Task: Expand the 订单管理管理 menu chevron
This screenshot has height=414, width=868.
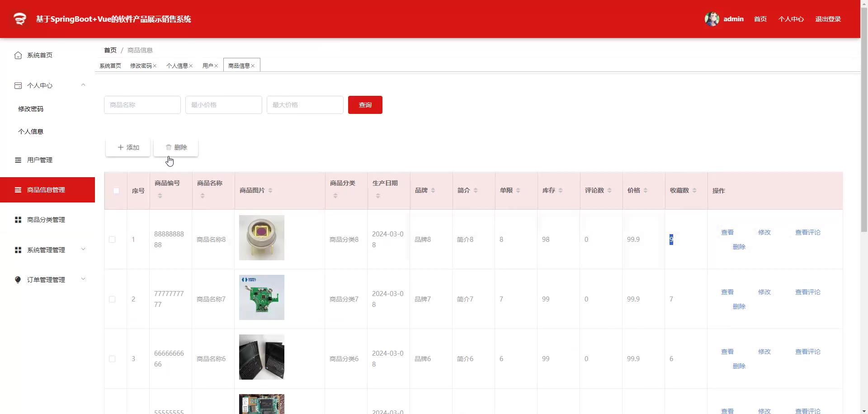Action: click(x=83, y=279)
